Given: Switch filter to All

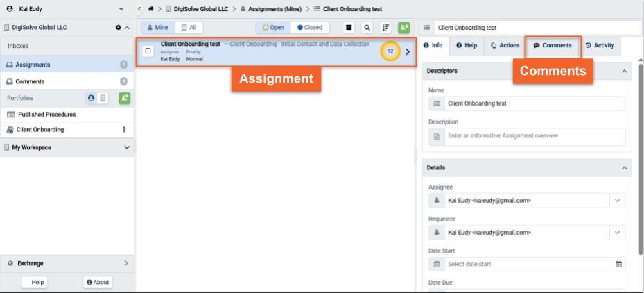Looking at the screenshot, I should click(189, 28).
